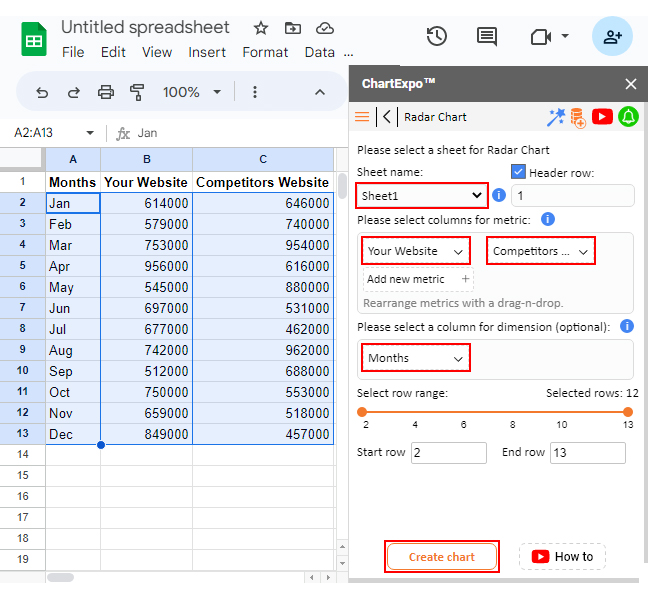648x599 pixels.
Task: Select the paint format roller tool
Action: pyautogui.click(x=137, y=92)
